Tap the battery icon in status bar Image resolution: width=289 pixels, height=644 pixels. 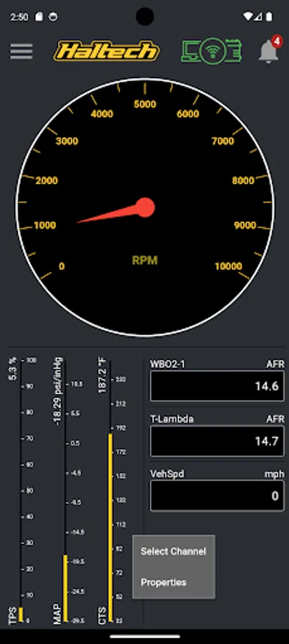pyautogui.click(x=269, y=17)
